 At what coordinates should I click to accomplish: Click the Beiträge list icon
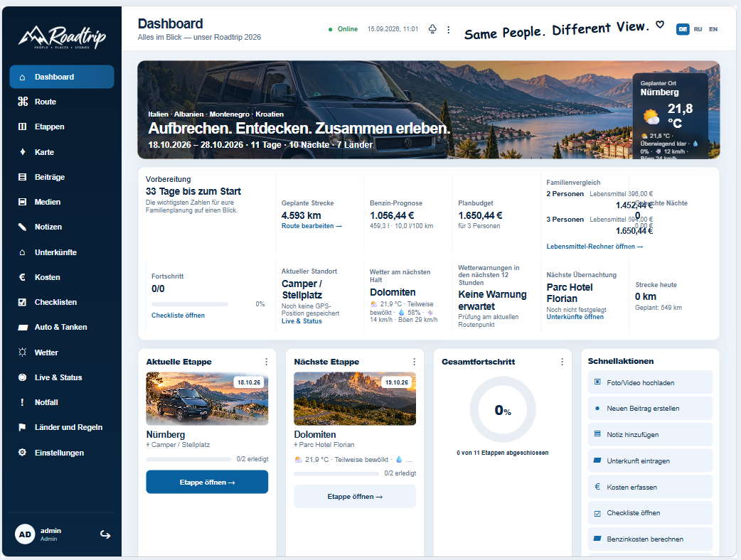(22, 177)
